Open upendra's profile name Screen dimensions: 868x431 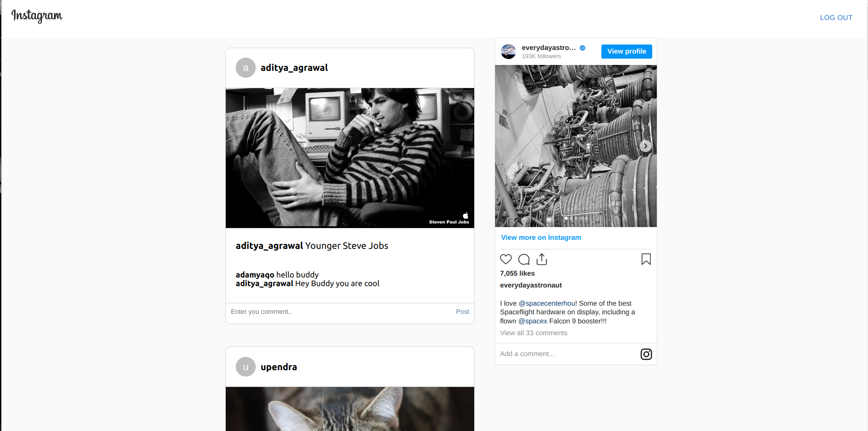tap(279, 367)
